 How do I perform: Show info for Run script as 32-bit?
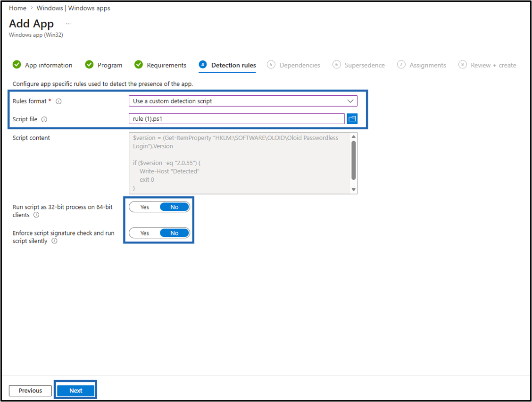(x=36, y=215)
